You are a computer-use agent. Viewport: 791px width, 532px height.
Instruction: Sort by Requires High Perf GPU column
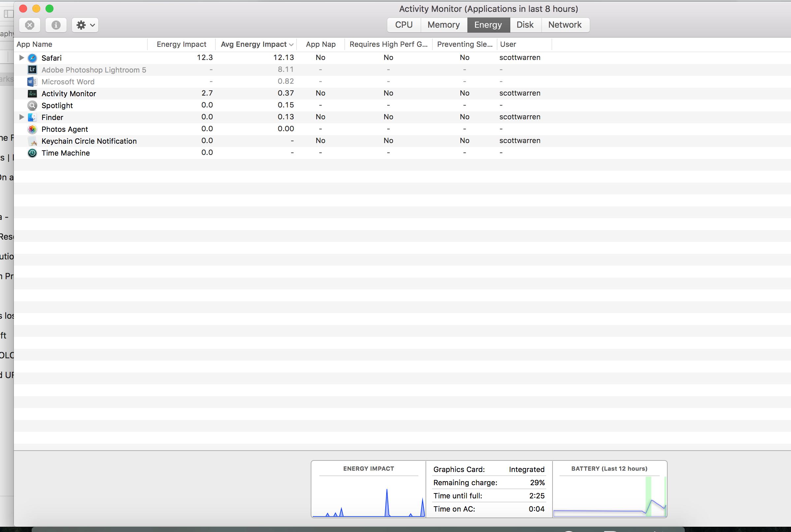click(389, 44)
